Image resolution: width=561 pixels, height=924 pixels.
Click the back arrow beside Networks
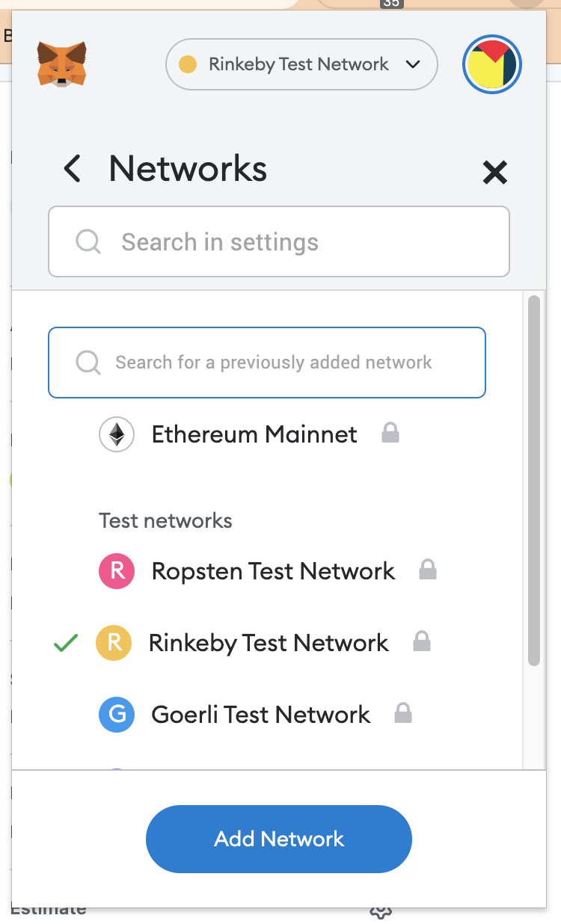(x=72, y=169)
